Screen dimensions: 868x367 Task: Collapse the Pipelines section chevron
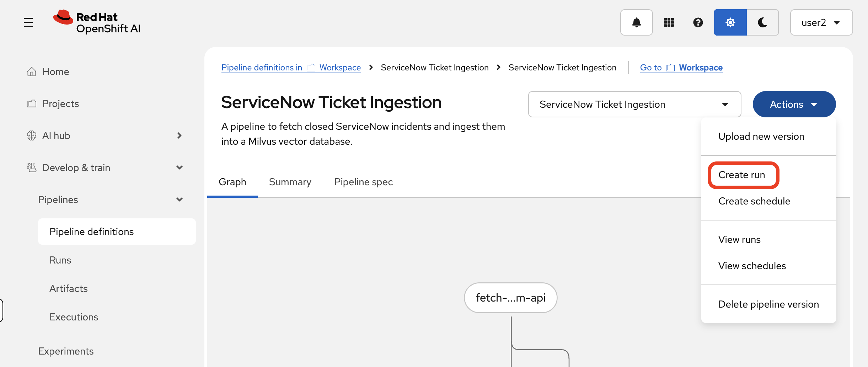tap(180, 200)
